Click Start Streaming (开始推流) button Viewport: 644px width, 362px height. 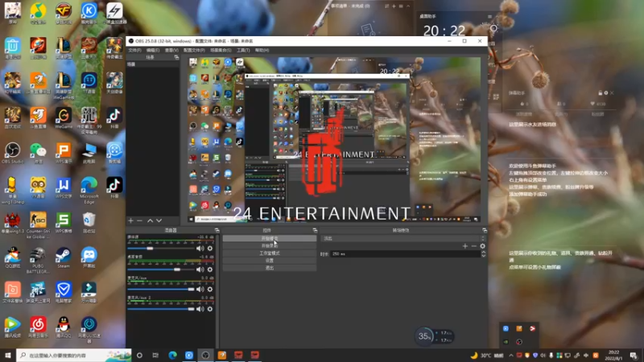[x=270, y=238]
